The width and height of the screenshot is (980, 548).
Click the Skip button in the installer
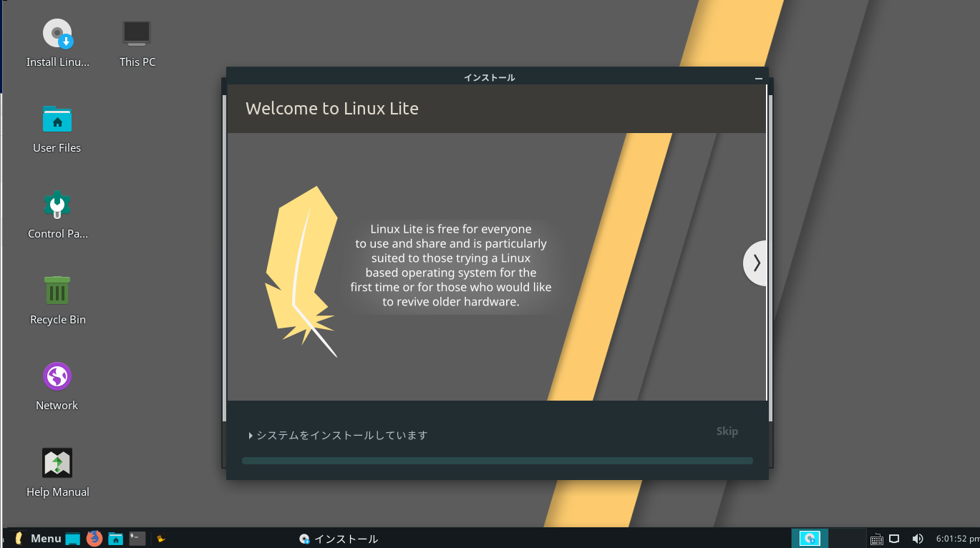tap(727, 431)
